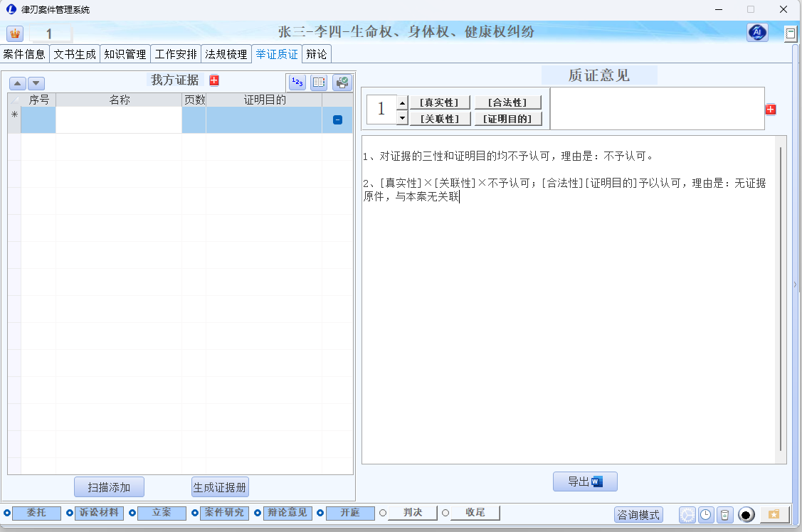Image resolution: width=802 pixels, height=532 pixels.
Task: Click the printer icon above evidence table
Action: tap(342, 83)
